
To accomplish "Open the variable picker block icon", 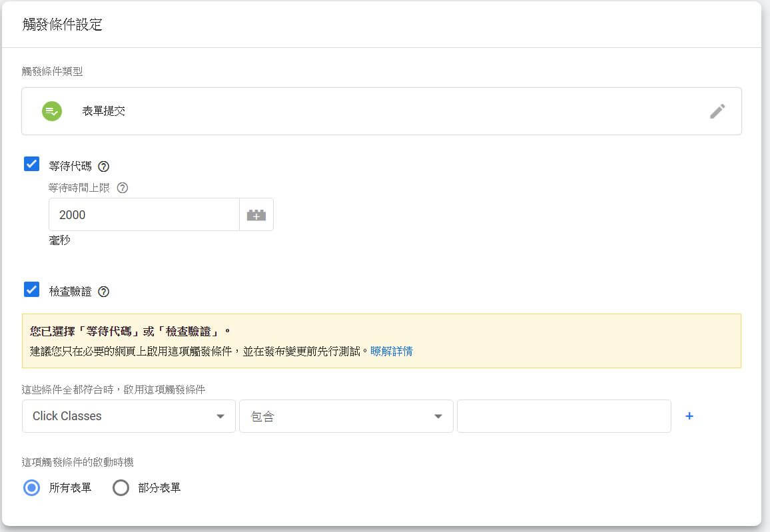I will (256, 215).
